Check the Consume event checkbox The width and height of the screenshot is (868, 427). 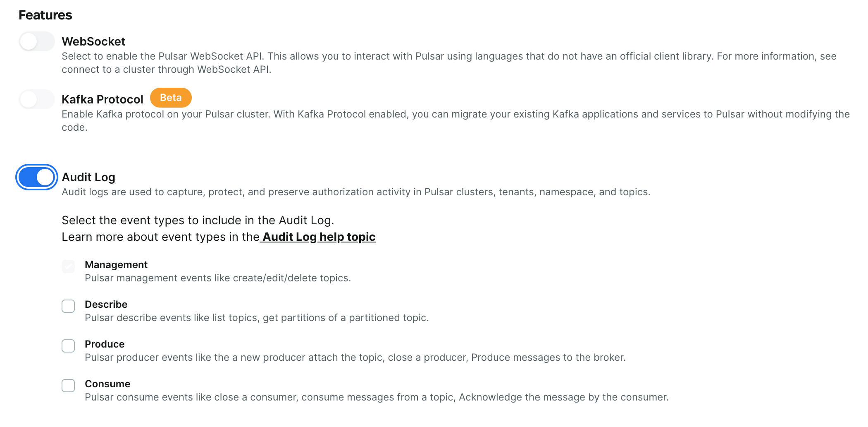coord(68,386)
